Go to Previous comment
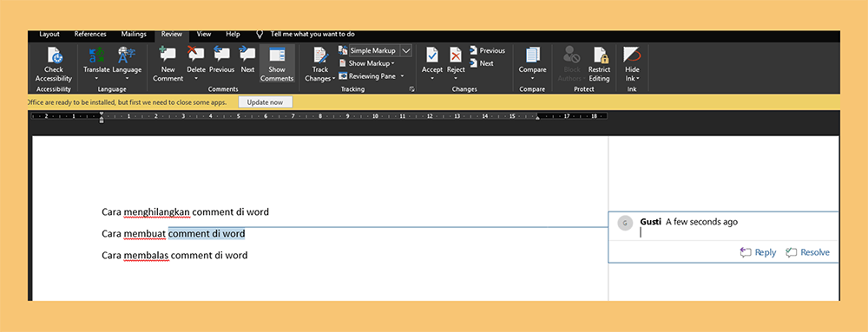 coord(221,60)
